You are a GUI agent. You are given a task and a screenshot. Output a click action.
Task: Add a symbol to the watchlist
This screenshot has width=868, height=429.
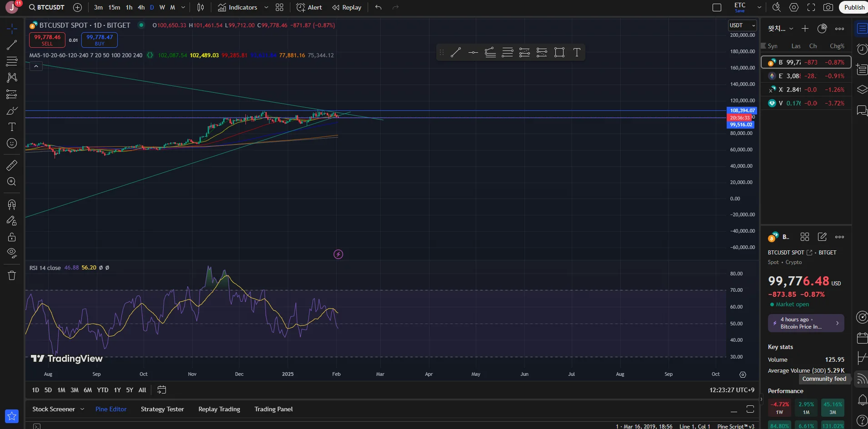(805, 29)
